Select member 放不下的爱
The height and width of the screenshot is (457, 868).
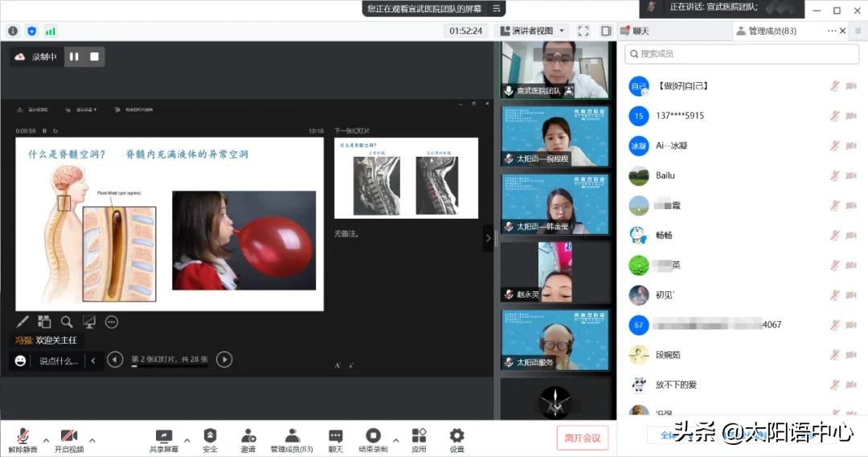coord(743,385)
